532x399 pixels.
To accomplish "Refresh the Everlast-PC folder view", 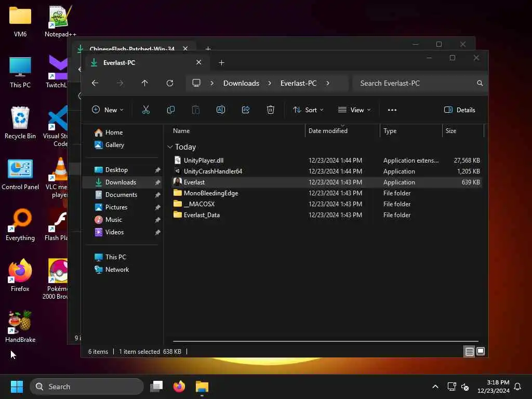I will (x=170, y=83).
